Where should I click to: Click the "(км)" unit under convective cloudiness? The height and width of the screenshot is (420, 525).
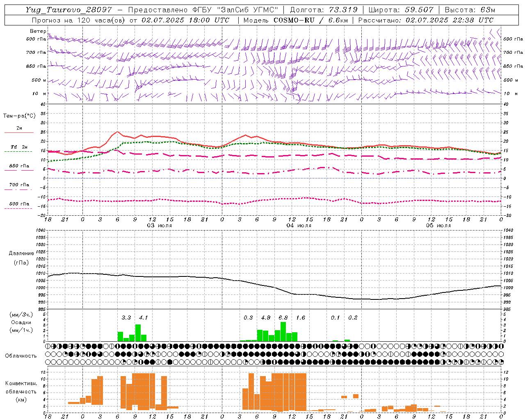[x=21, y=399]
